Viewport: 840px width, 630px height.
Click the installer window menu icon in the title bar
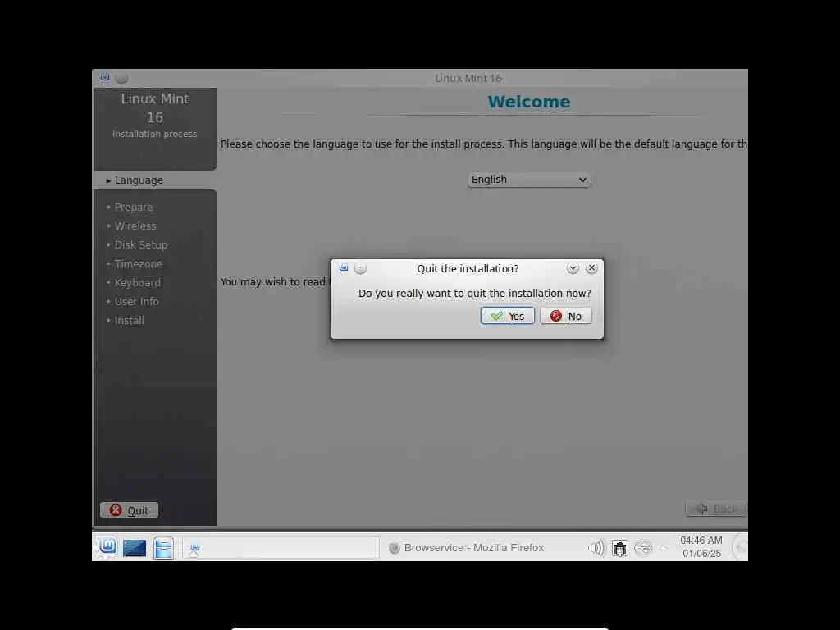105,78
